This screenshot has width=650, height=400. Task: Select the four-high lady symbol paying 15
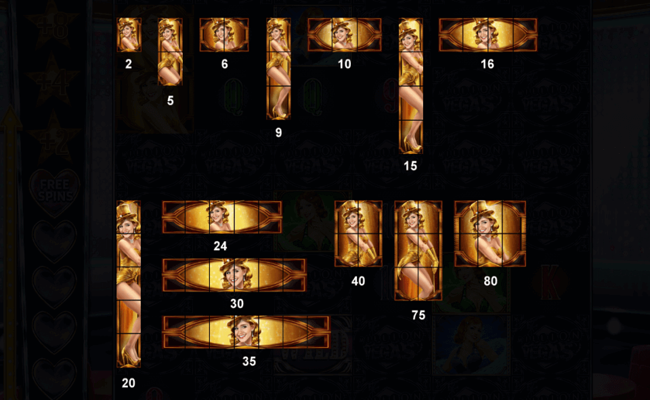(x=411, y=85)
